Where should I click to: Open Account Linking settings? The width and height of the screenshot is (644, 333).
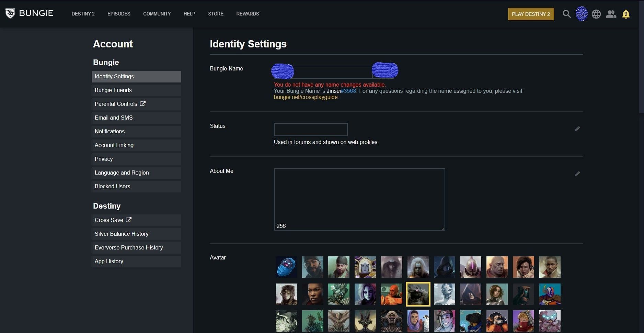pos(137,145)
